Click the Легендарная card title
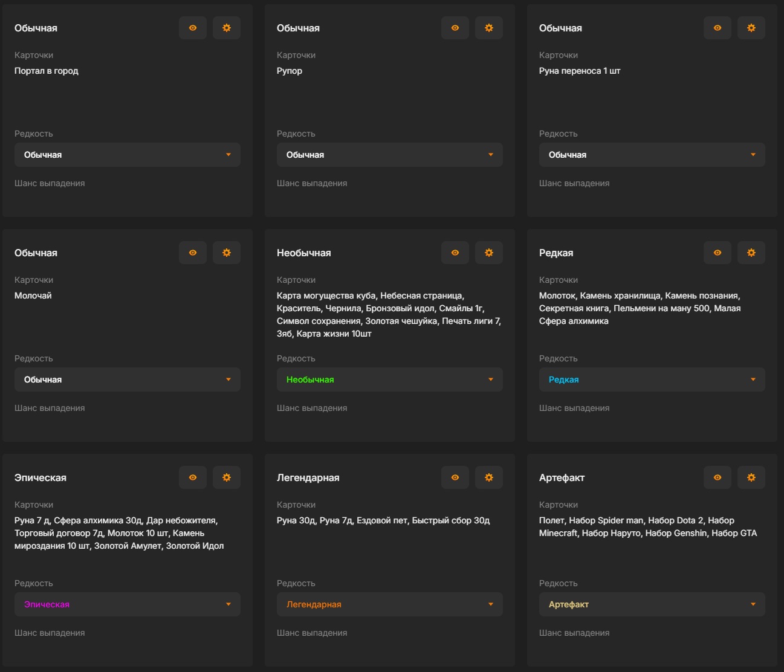 tap(308, 477)
